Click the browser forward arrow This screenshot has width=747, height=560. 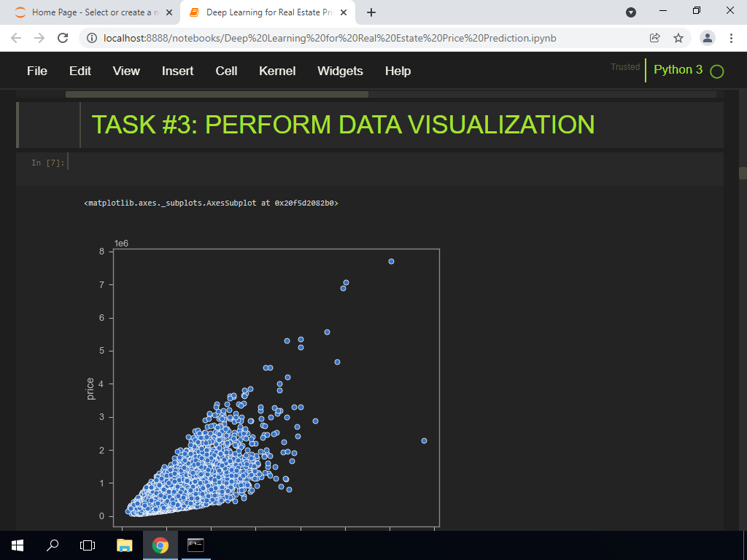tap(39, 38)
